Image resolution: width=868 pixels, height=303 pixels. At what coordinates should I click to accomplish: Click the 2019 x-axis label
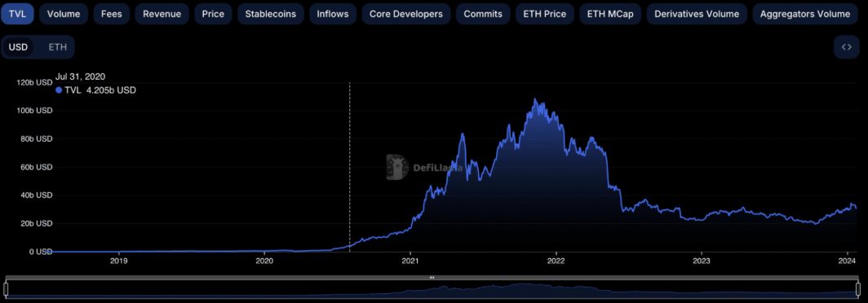[x=118, y=261]
